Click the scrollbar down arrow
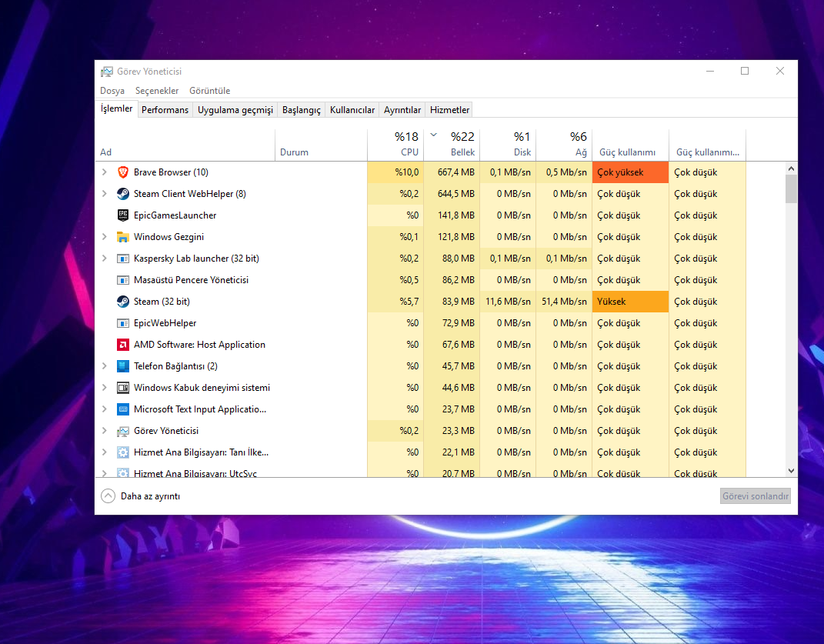The image size is (824, 644). 791,471
